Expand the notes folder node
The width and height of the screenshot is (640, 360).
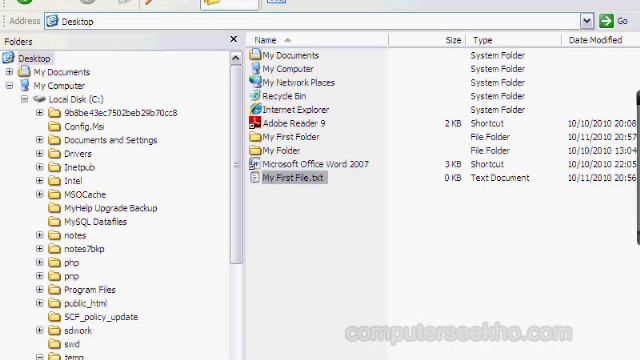pos(40,235)
